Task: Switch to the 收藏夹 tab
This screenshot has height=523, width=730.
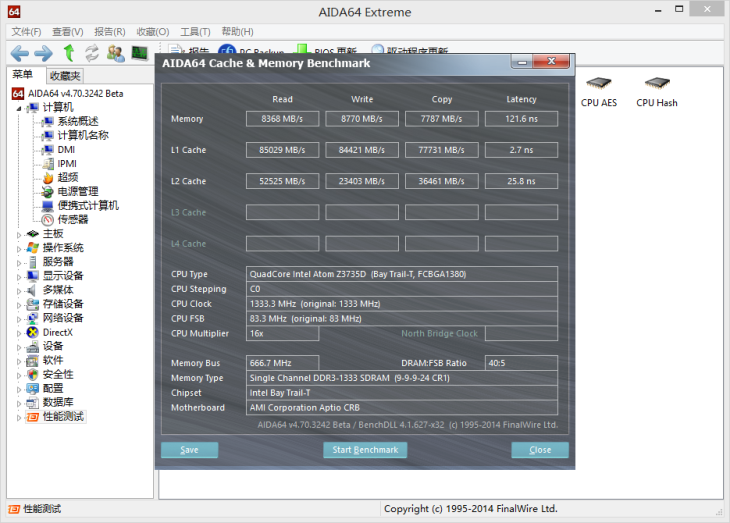Action: coord(65,75)
